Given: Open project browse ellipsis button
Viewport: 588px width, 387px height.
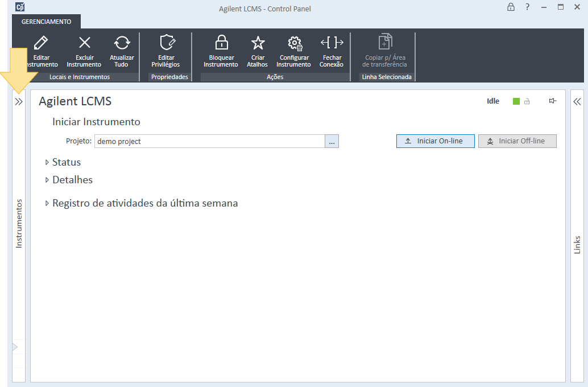Looking at the screenshot, I should click(x=332, y=141).
